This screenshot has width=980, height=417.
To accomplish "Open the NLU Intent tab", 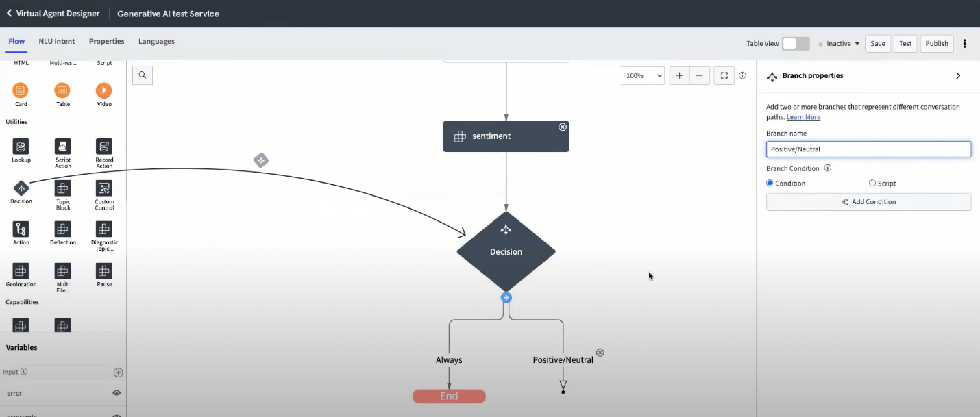I will tap(57, 41).
